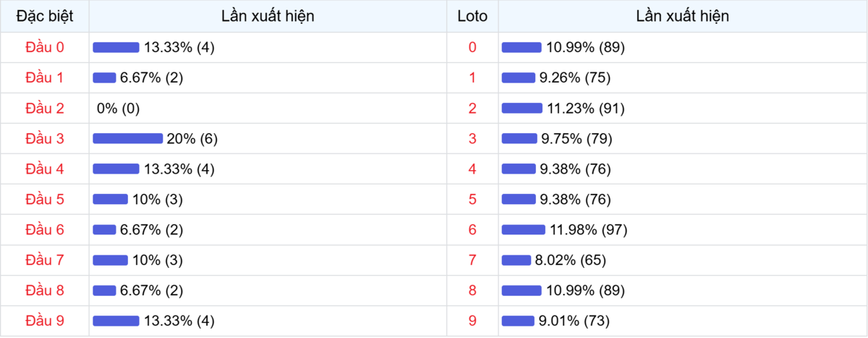Select the Đầu 4 row label
Image resolution: width=868 pixels, height=338 pixels.
45,169
